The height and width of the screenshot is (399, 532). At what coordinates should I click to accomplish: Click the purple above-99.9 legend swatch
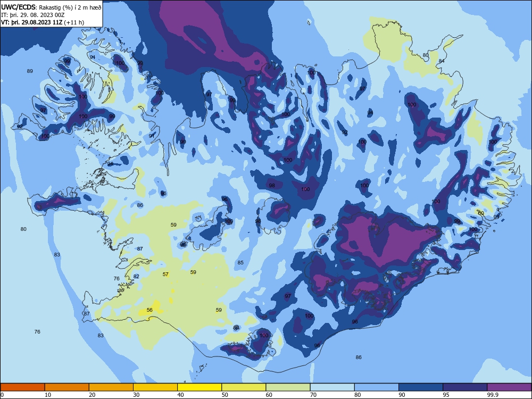[x=509, y=387]
